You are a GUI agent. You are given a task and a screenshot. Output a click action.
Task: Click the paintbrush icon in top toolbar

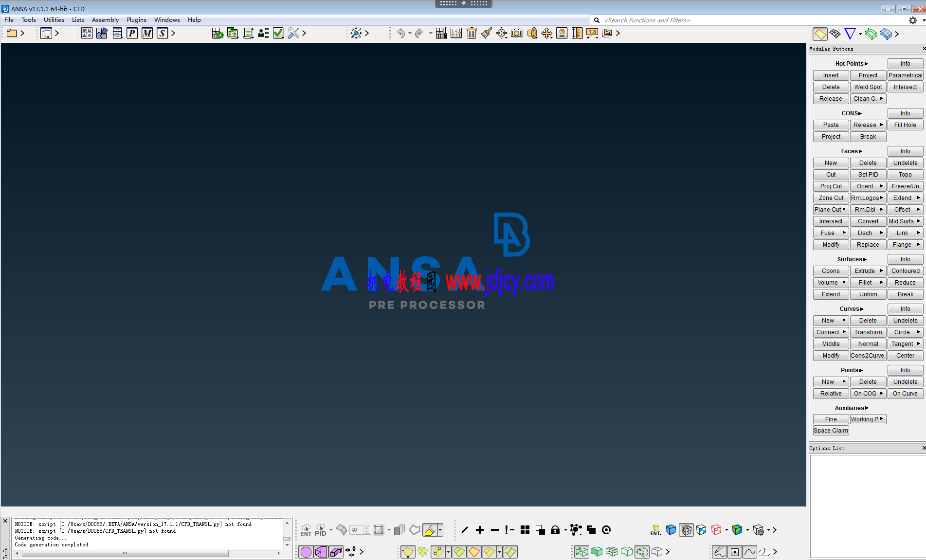pos(487,33)
